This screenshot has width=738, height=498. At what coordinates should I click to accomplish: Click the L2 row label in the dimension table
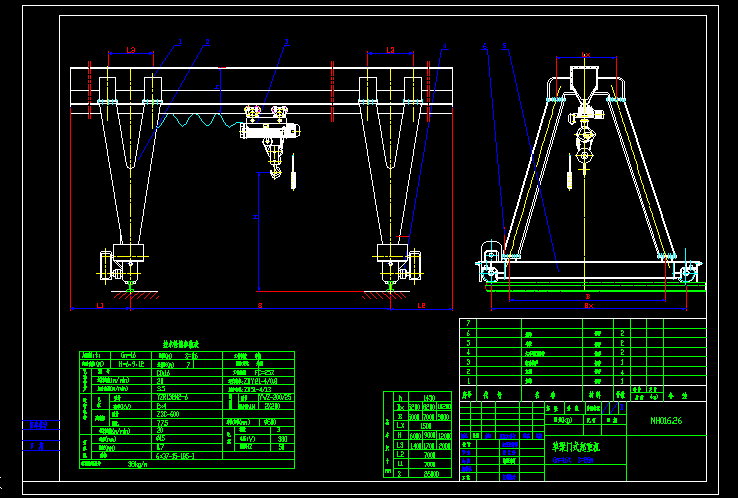click(x=401, y=455)
